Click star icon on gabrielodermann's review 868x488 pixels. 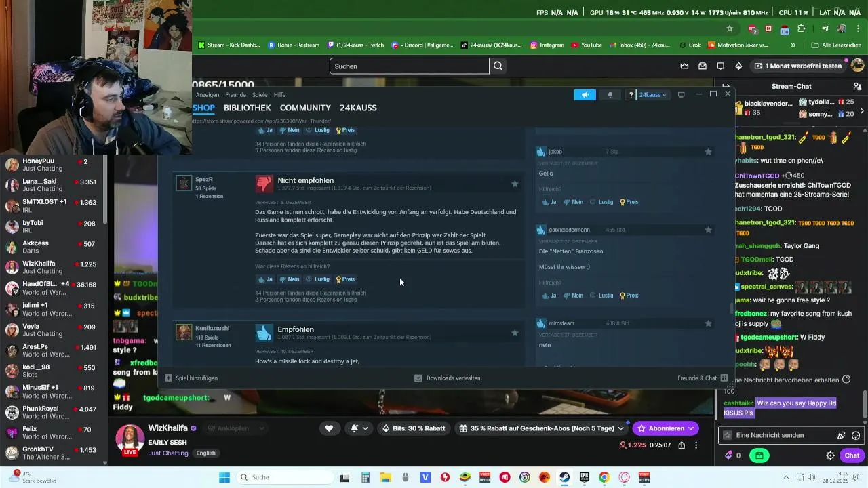pyautogui.click(x=708, y=230)
